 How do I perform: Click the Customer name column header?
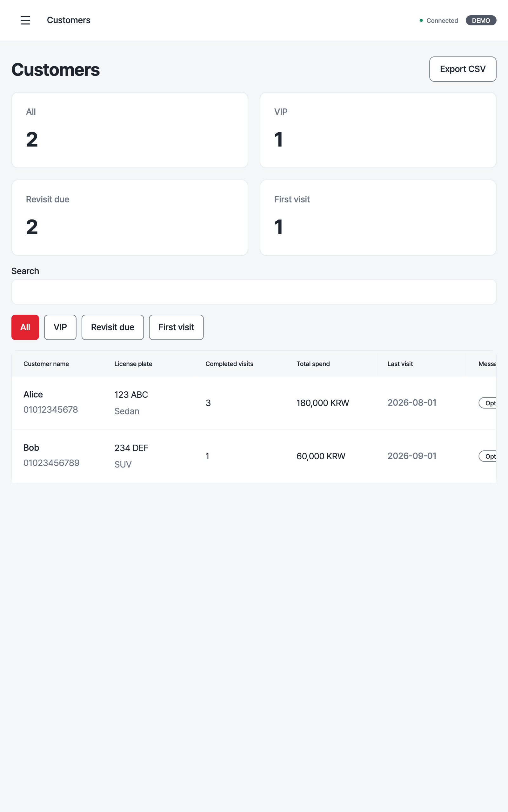(46, 364)
